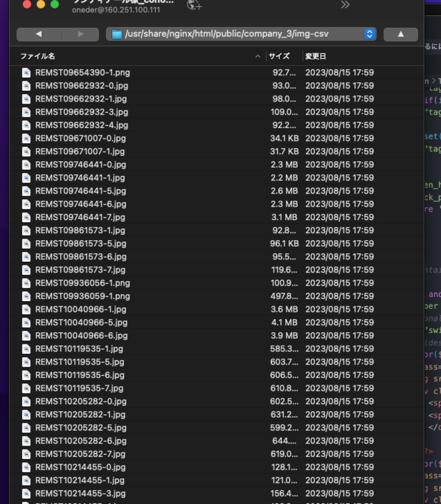Click the new connection globe icon
The width and height of the screenshot is (441, 504).
coord(194,5)
